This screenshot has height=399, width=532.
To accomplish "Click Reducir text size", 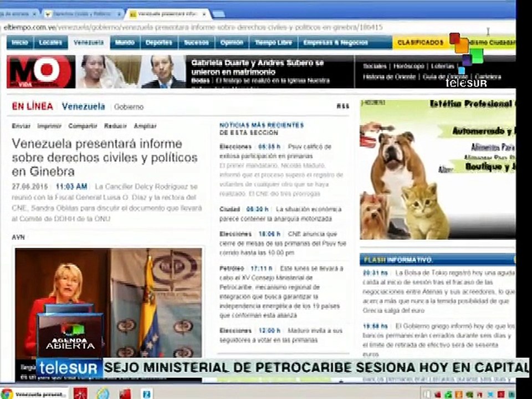I will tap(115, 126).
